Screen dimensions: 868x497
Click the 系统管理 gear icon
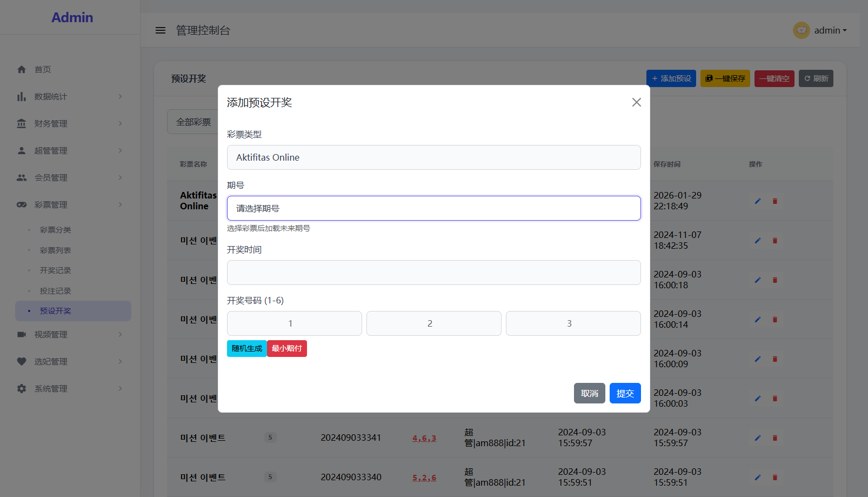pos(22,388)
